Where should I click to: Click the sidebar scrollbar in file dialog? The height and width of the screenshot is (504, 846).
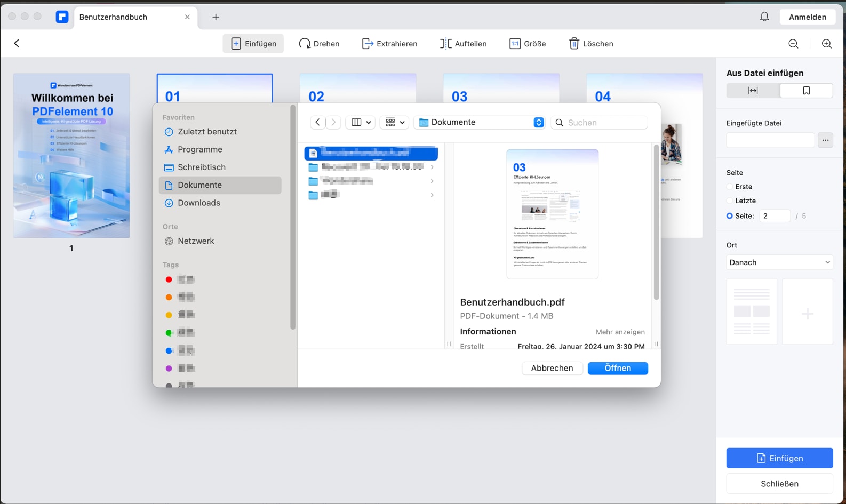click(x=292, y=218)
